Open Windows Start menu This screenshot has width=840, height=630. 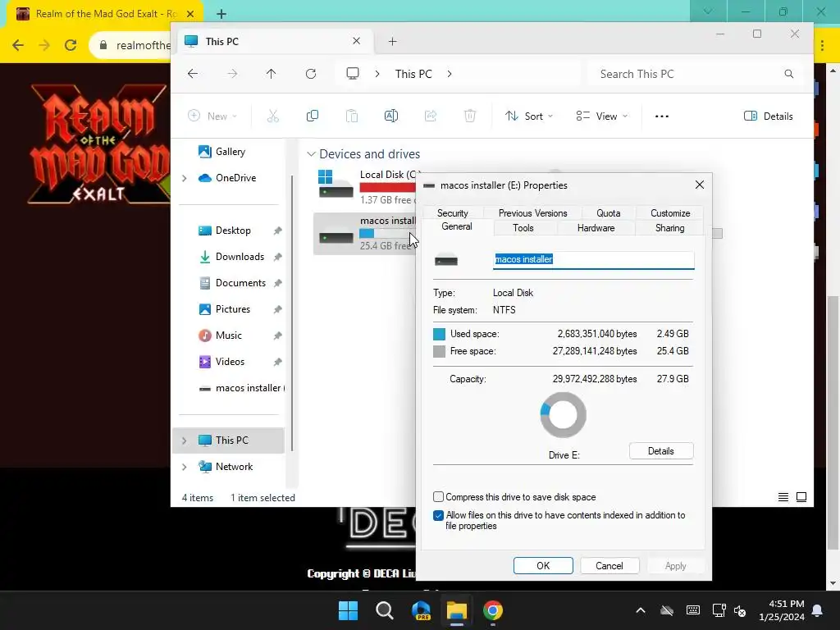tap(348, 610)
